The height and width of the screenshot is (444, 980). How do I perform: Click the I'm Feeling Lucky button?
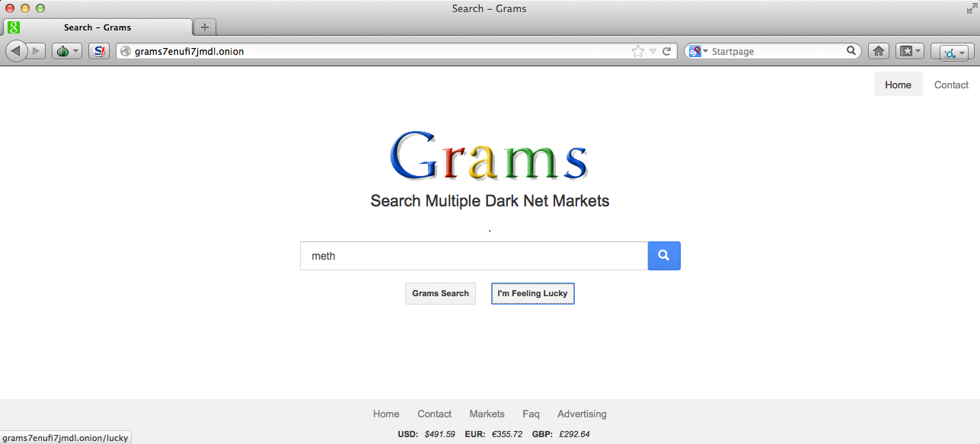pos(532,293)
